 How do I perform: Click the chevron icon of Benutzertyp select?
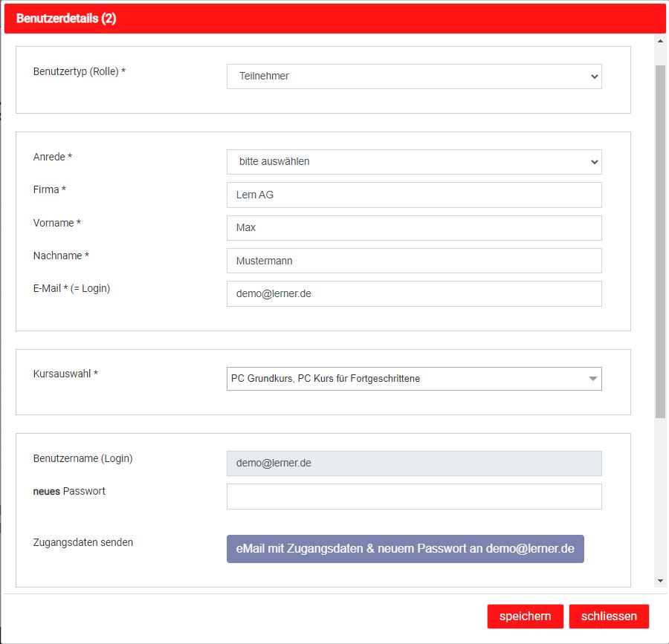pyautogui.click(x=595, y=77)
